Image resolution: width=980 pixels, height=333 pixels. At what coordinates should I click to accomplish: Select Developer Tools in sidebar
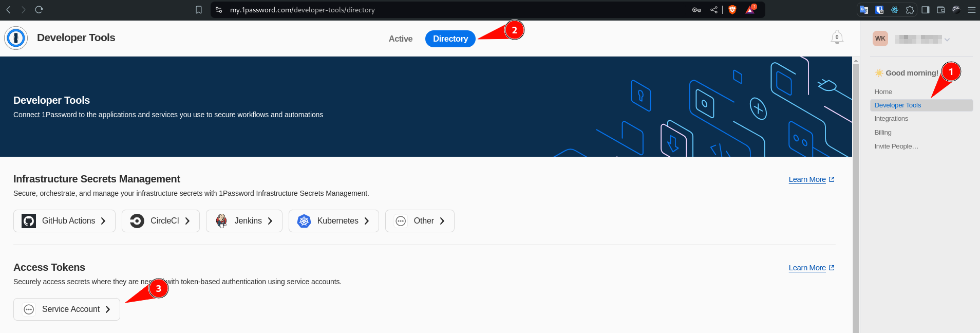[x=921, y=105]
